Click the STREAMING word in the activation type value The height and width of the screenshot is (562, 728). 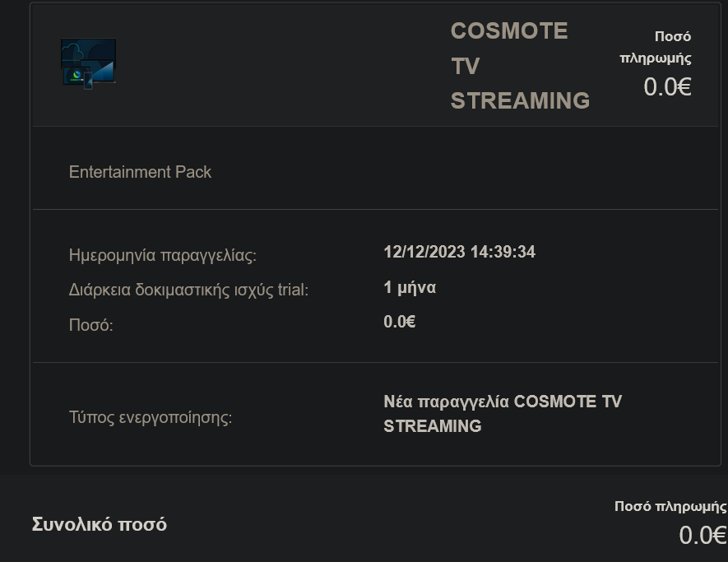tap(433, 426)
